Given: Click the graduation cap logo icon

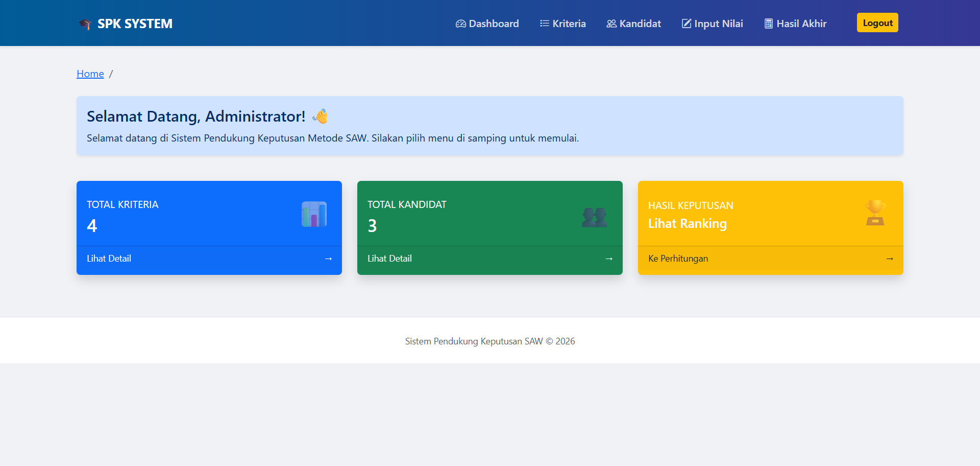Looking at the screenshot, I should tap(85, 24).
